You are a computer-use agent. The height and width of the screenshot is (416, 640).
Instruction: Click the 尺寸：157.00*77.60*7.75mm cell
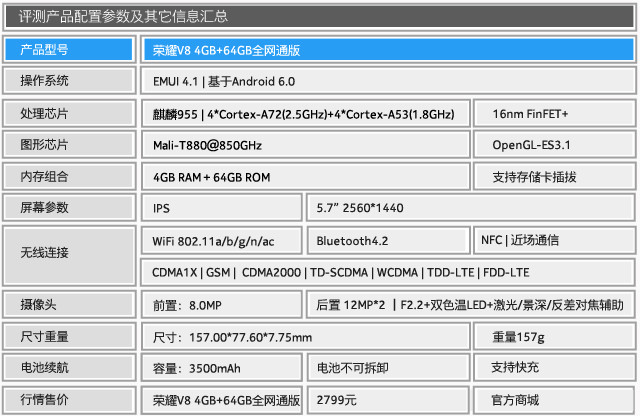(x=305, y=336)
